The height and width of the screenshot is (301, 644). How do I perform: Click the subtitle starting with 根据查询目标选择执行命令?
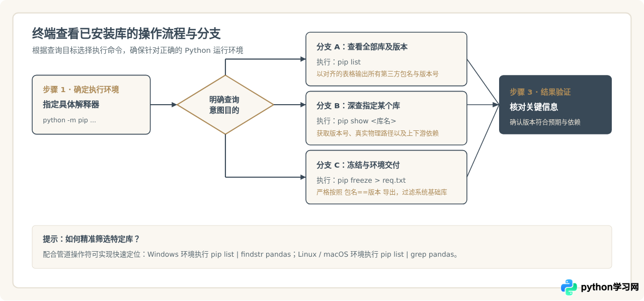138,50
